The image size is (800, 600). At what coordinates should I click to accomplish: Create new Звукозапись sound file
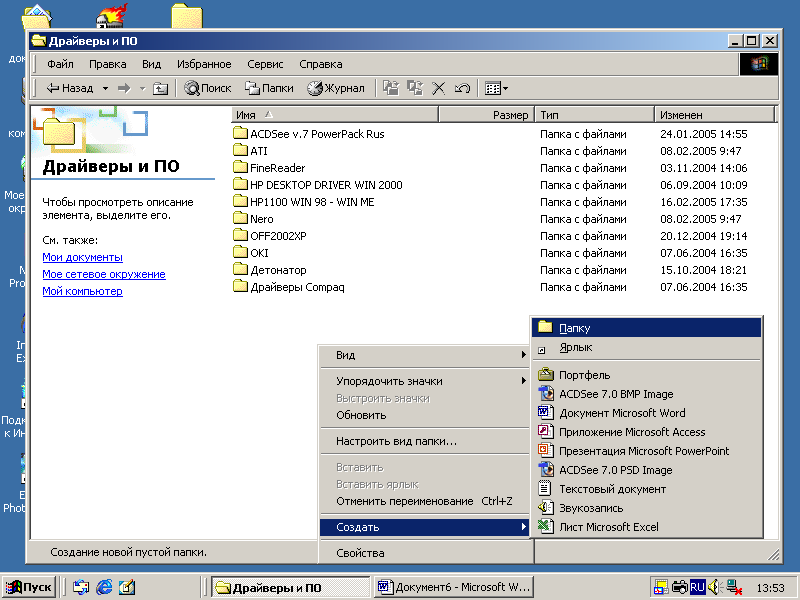646,508
